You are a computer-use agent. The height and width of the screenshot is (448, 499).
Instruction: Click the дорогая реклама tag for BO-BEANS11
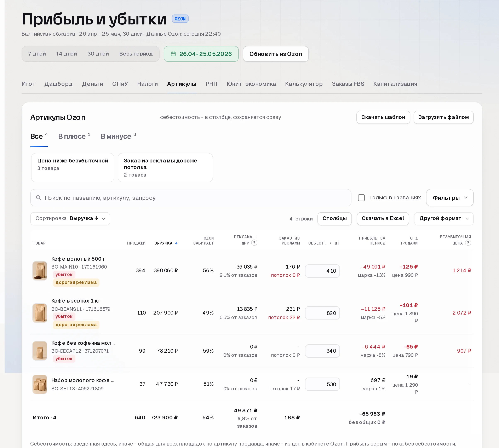point(76,325)
